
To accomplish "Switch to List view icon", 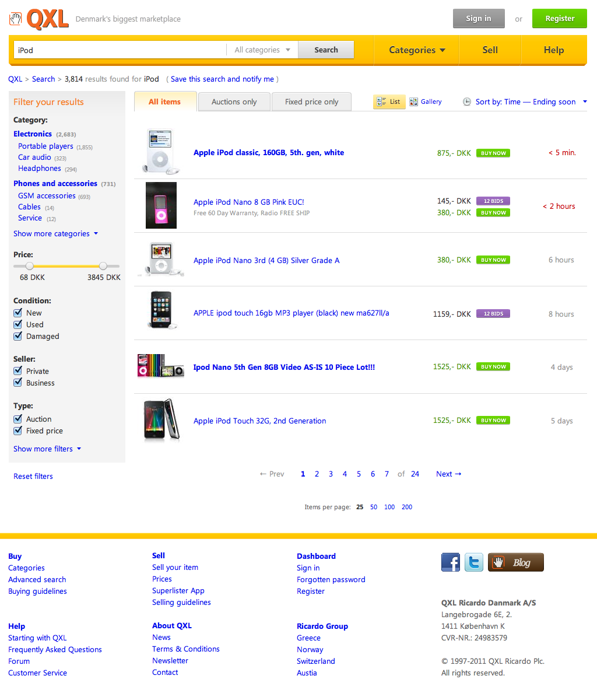I will (382, 101).
